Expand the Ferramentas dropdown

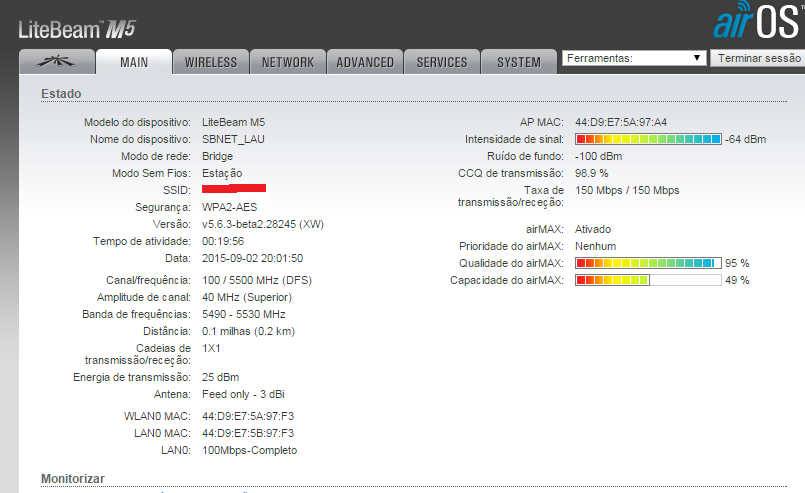[634, 58]
